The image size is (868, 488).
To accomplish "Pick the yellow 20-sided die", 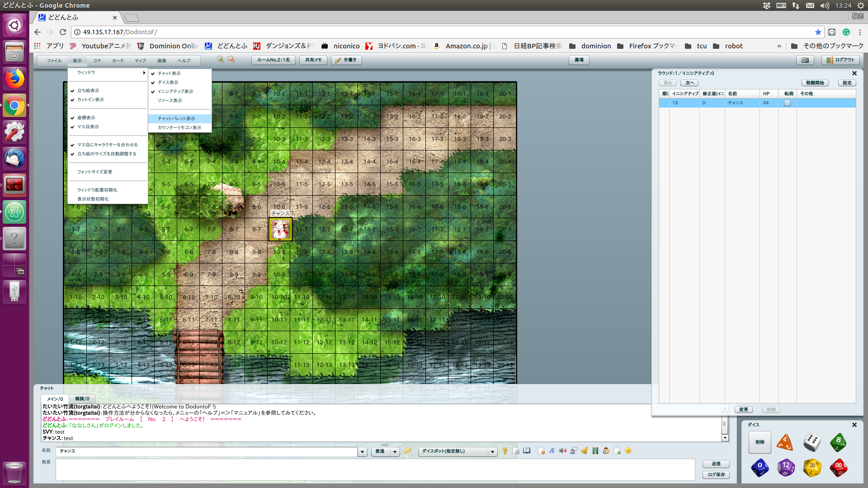I will [x=812, y=468].
